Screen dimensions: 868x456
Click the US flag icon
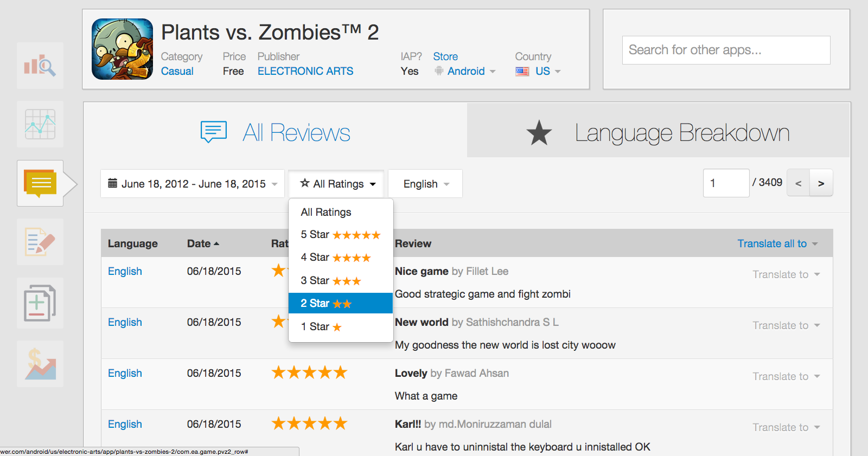[x=522, y=72]
